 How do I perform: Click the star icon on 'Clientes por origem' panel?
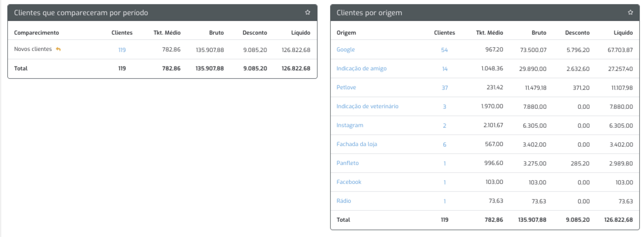click(x=630, y=12)
